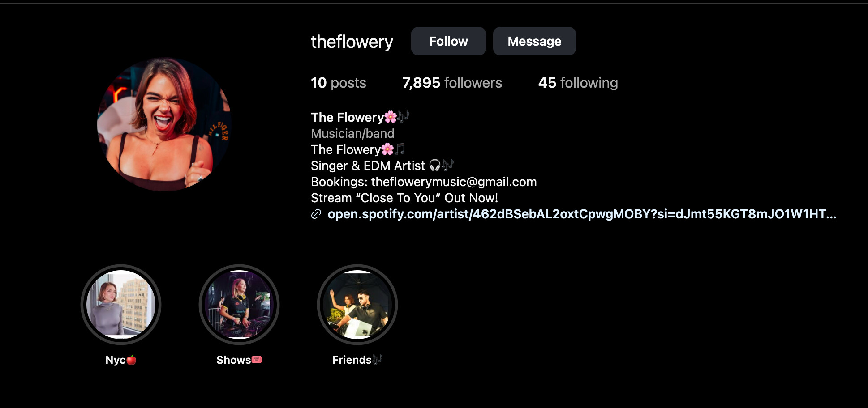View the 7,895 followers list
The image size is (868, 408).
tap(452, 83)
